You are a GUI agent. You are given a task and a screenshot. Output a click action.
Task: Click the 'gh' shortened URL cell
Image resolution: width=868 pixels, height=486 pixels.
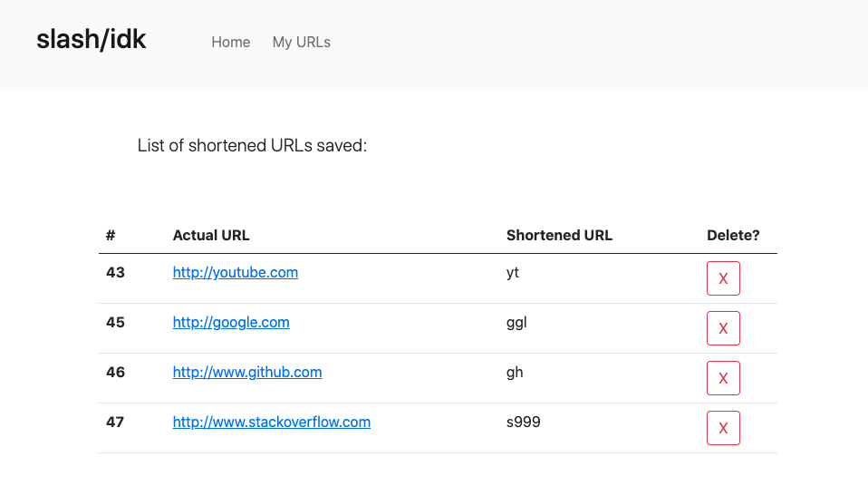coord(515,372)
